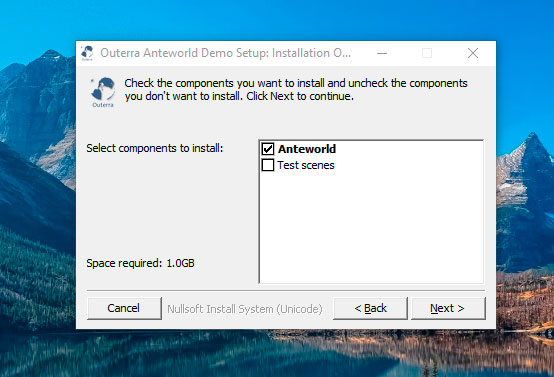Click the Next button
The image size is (554, 377).
pyautogui.click(x=448, y=308)
